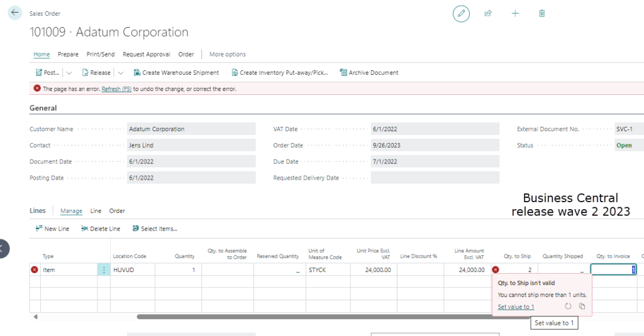Click the Set value to 1 link
This screenshot has height=336, width=644.
coord(516,307)
